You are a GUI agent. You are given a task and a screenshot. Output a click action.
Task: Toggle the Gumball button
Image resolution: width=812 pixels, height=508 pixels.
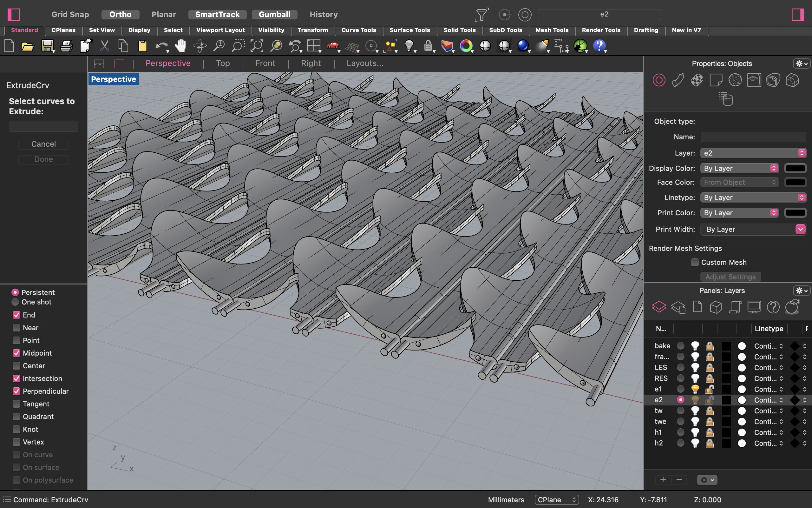(x=274, y=15)
